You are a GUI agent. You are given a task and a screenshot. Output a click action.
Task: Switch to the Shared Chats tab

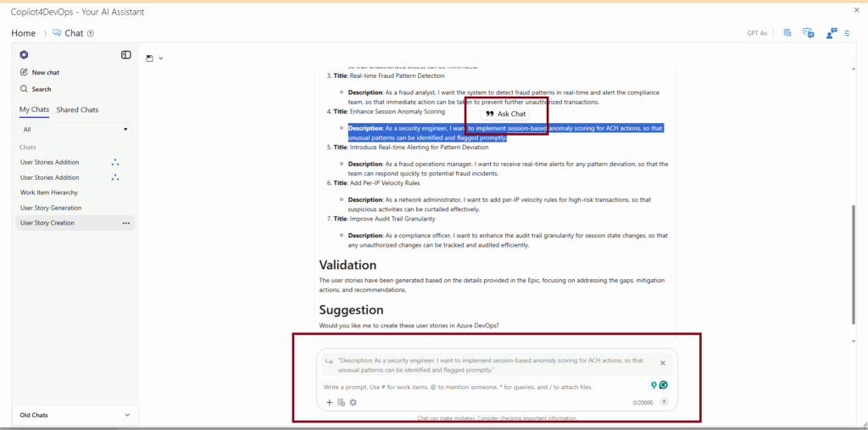(x=77, y=109)
